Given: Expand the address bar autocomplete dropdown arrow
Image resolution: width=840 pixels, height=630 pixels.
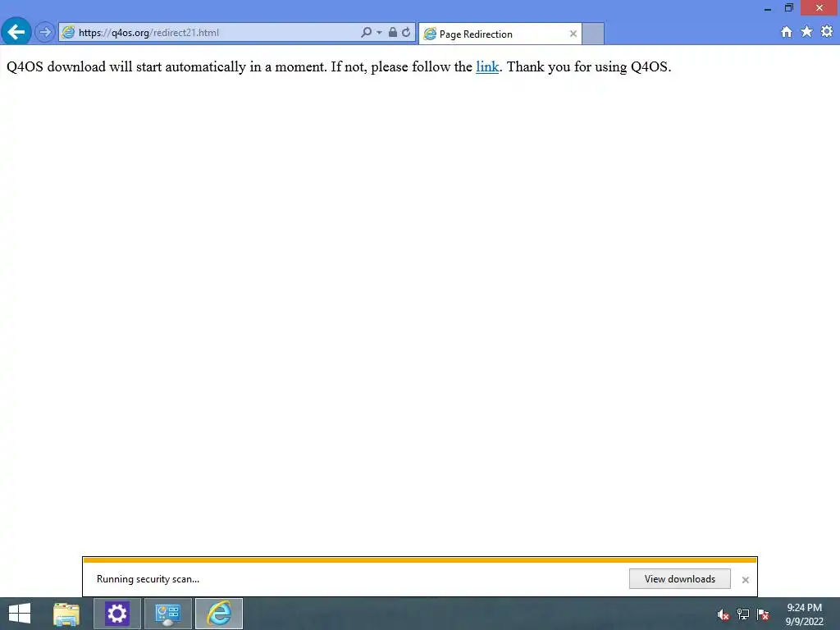Looking at the screenshot, I should (379, 33).
